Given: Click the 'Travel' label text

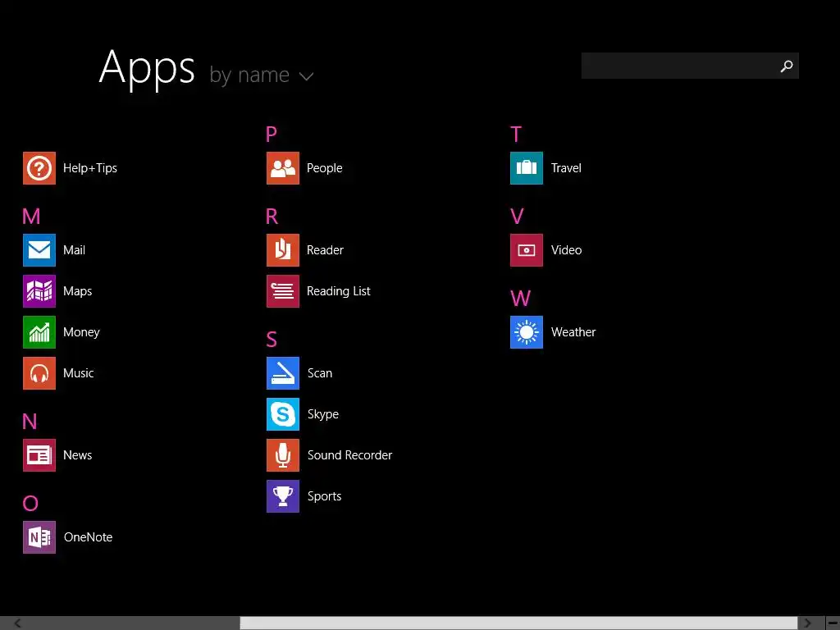Looking at the screenshot, I should tap(566, 168).
